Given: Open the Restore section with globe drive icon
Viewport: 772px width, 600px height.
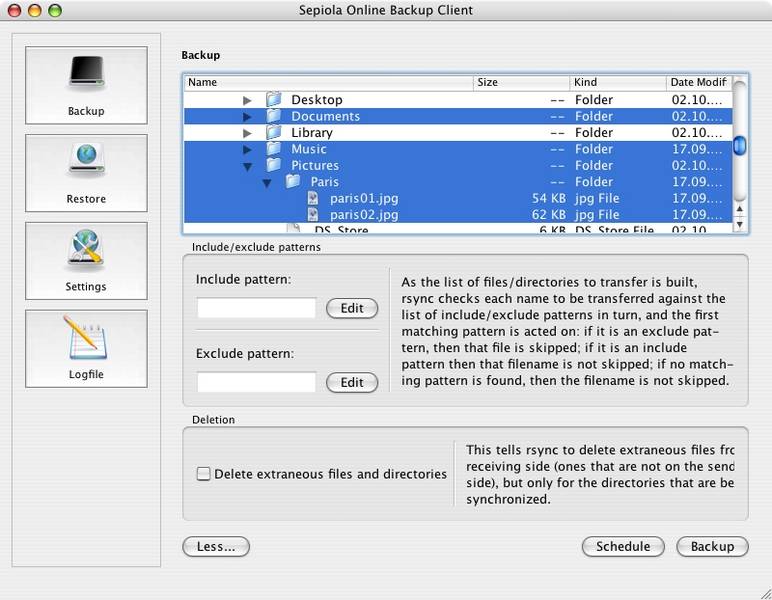Looking at the screenshot, I should pos(86,173).
